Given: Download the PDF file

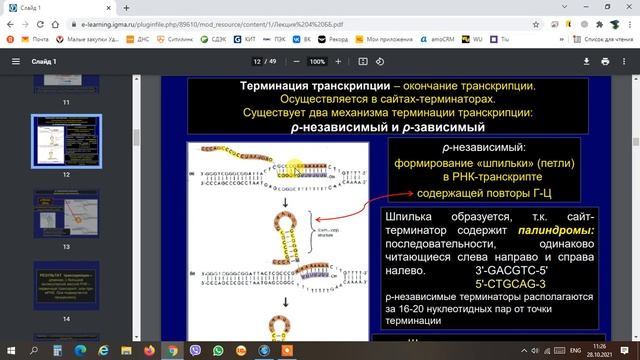Looking at the screenshot, I should [587, 62].
